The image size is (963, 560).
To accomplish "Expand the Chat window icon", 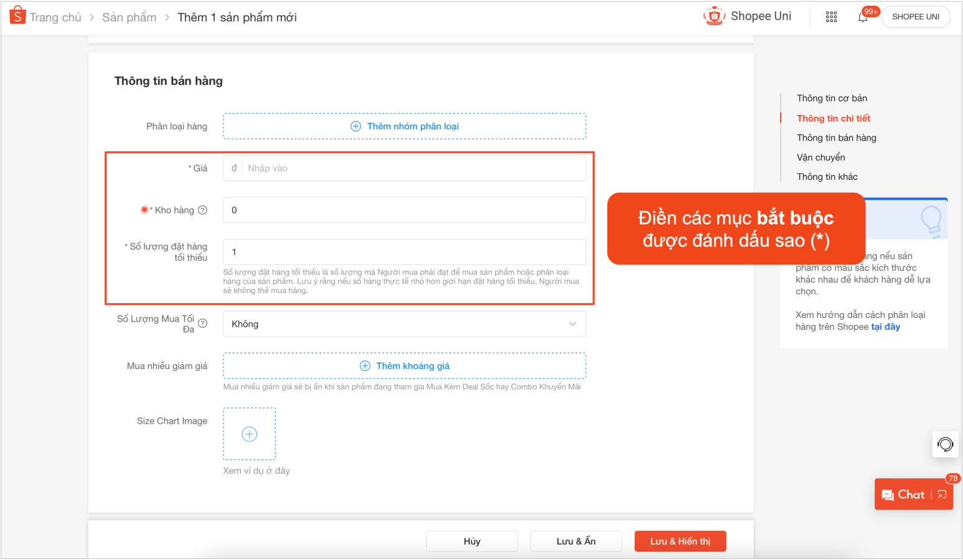I will 942,495.
